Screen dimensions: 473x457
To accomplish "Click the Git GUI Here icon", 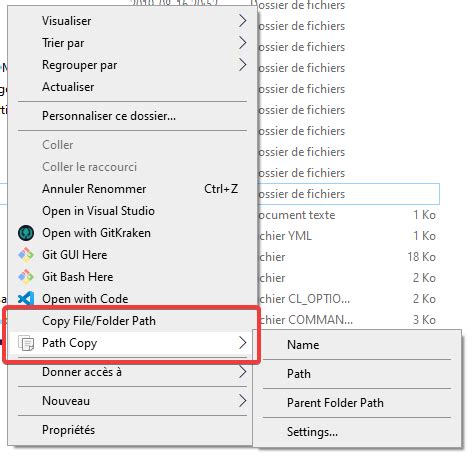I will 26,255.
